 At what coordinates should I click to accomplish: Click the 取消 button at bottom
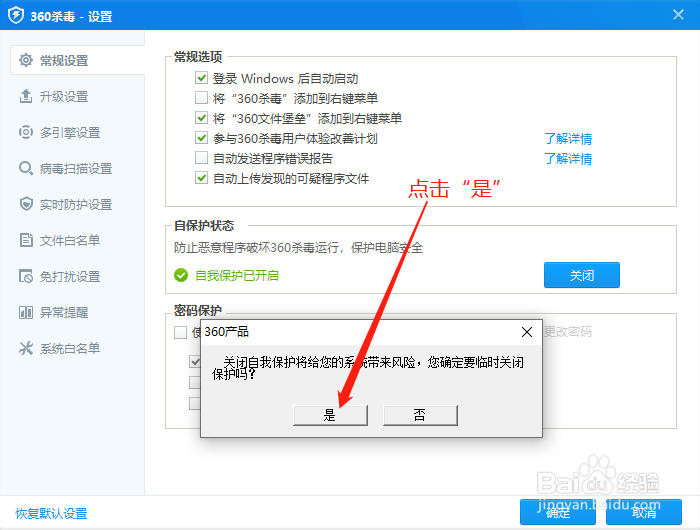click(644, 512)
